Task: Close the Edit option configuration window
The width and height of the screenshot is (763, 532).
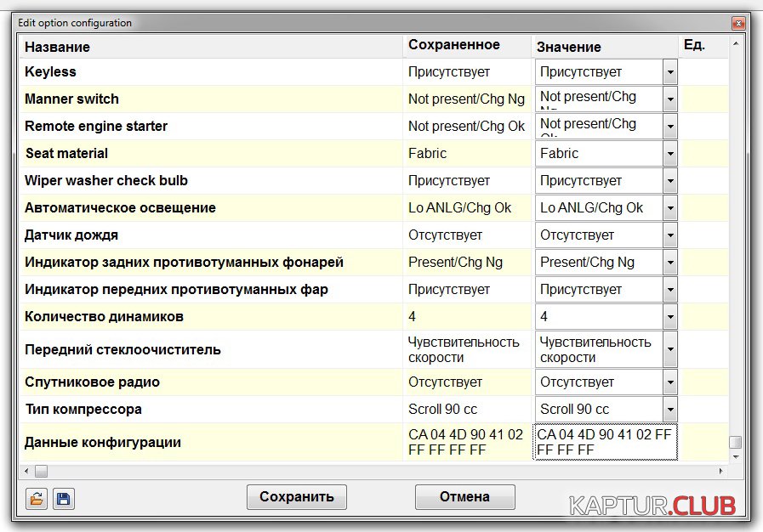Action: 737,23
